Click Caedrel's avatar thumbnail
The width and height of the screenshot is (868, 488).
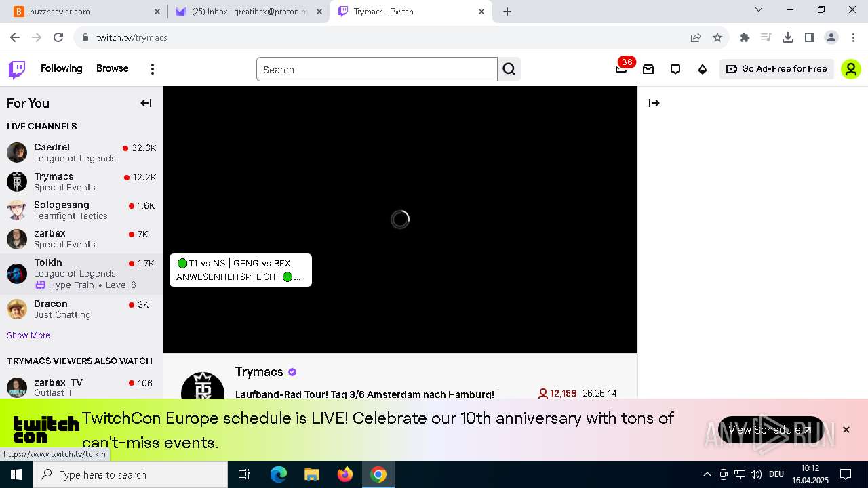click(17, 152)
